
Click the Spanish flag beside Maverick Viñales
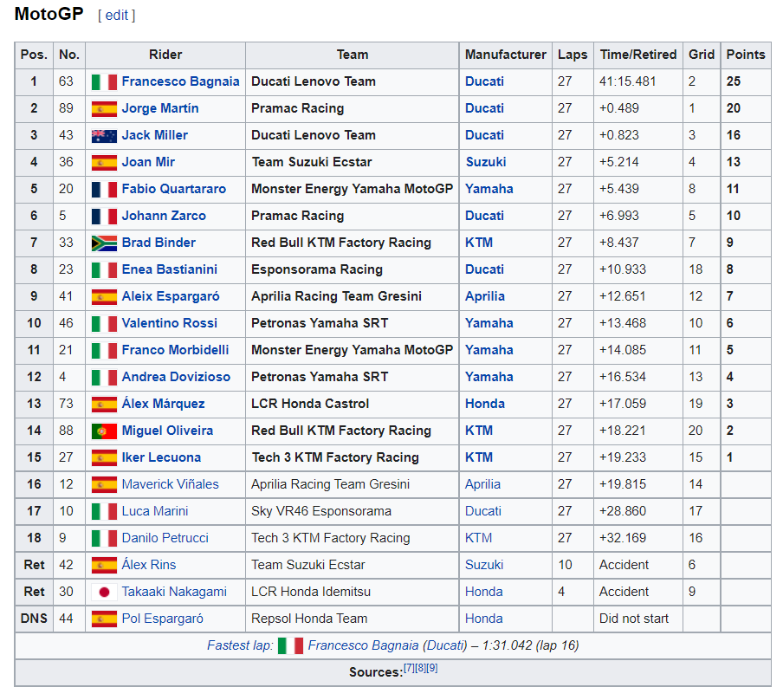(x=104, y=484)
